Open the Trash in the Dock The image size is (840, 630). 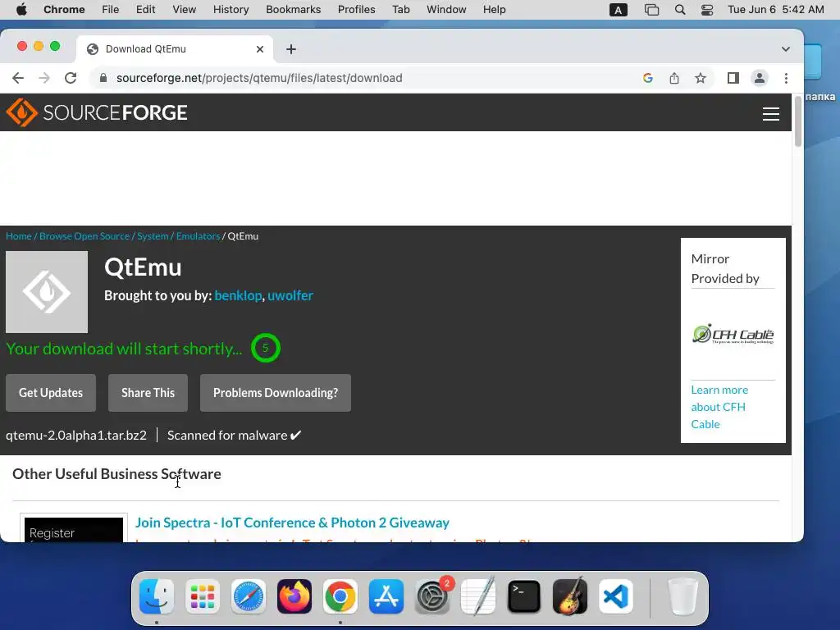pyautogui.click(x=682, y=596)
